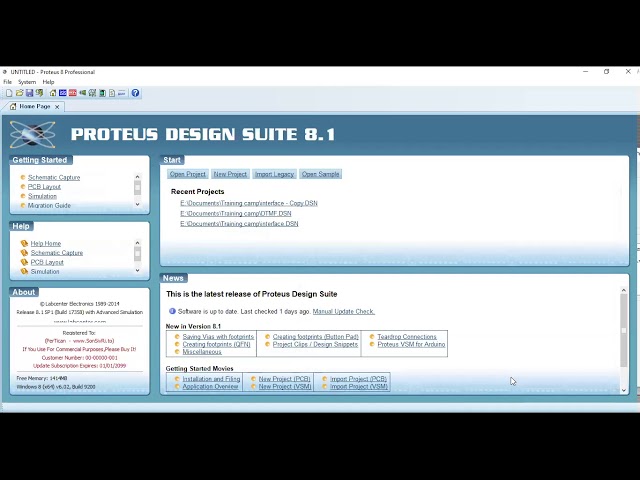The image size is (640, 480).
Task: Open Simulation in Getting Started panel
Action: click(x=42, y=196)
